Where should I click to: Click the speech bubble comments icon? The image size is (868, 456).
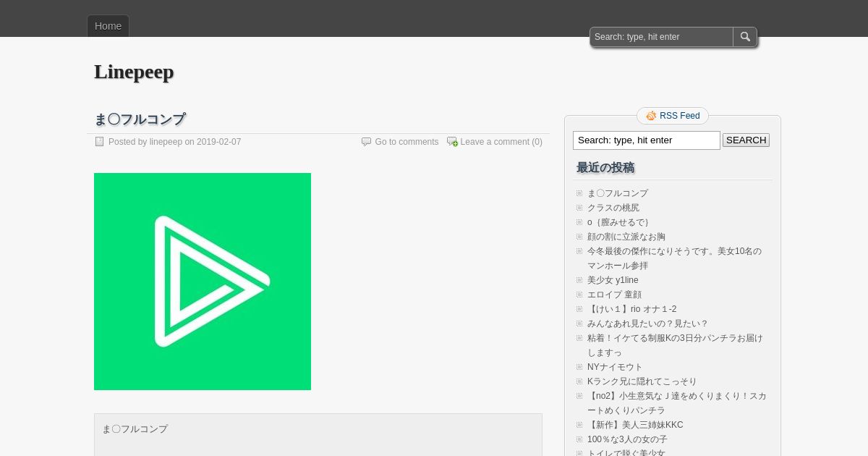[366, 142]
